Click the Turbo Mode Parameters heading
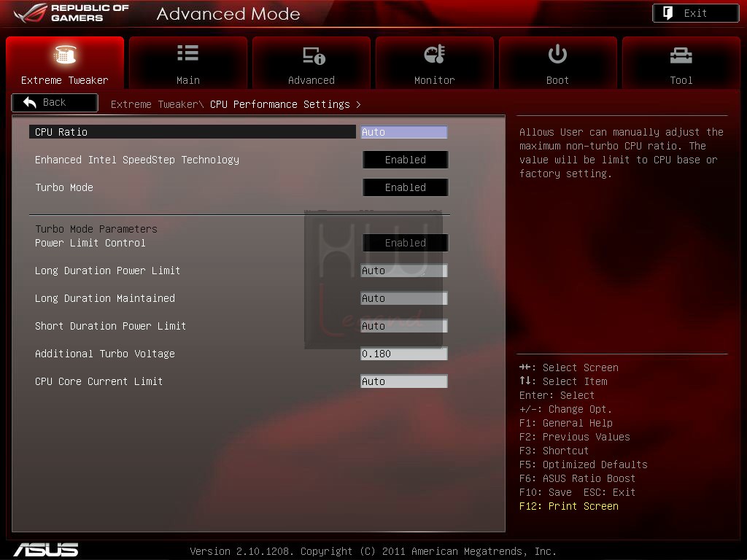The height and width of the screenshot is (560, 747). point(96,229)
